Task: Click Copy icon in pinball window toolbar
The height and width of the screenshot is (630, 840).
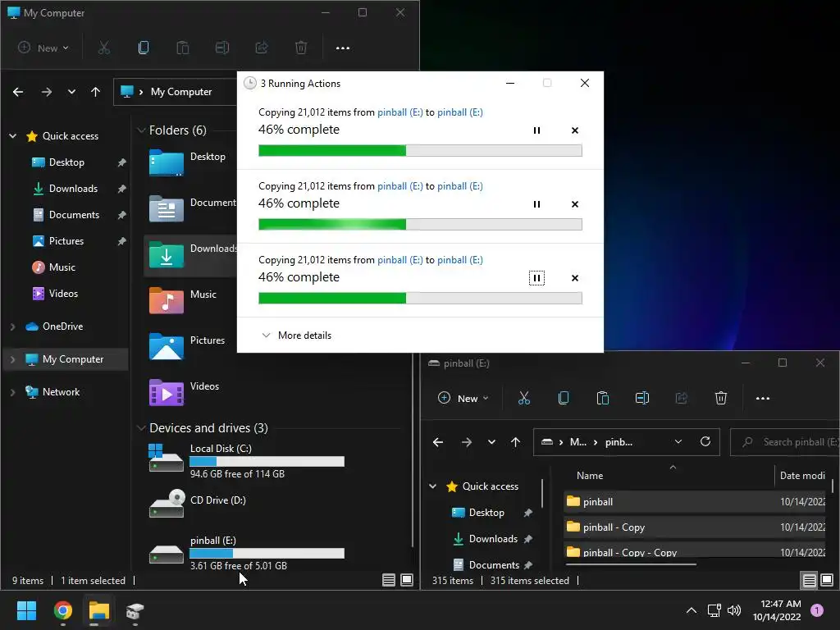Action: 563,398
